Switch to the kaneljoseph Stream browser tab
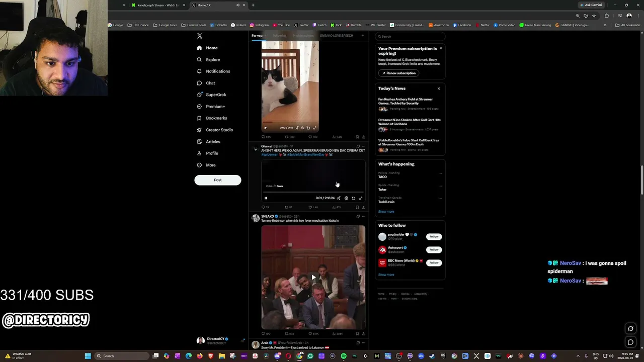Viewport: 644px width, 362px height. point(158,5)
